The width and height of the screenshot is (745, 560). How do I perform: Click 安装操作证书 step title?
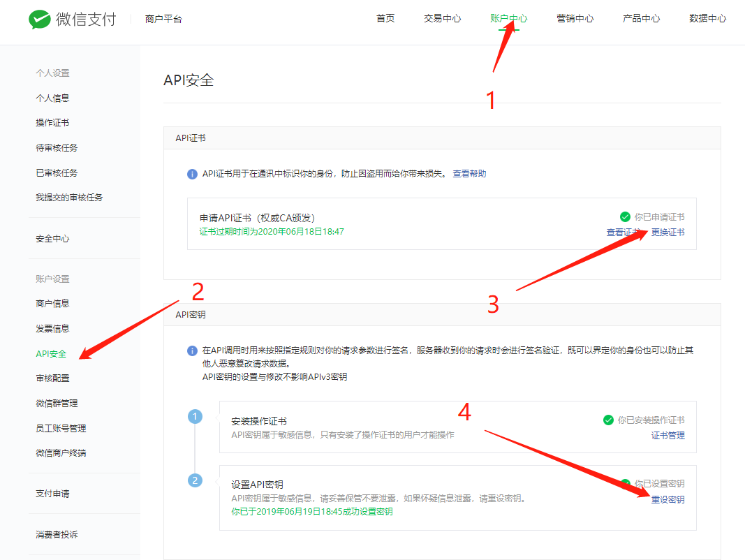pyautogui.click(x=259, y=421)
